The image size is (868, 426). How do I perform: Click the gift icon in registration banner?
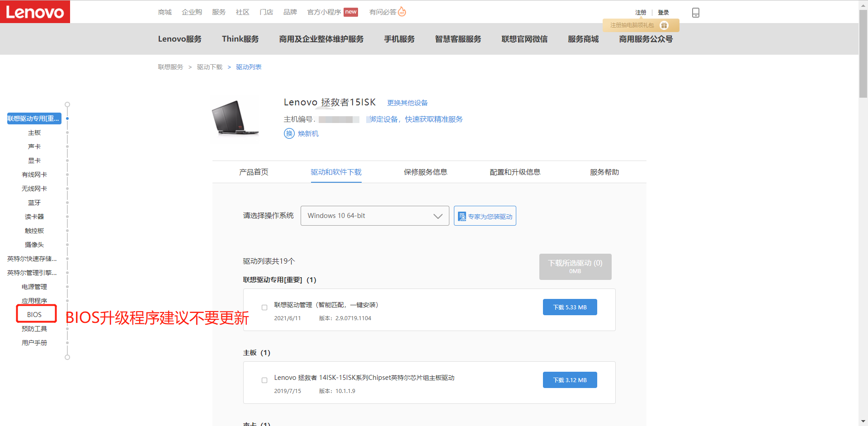coord(664,25)
